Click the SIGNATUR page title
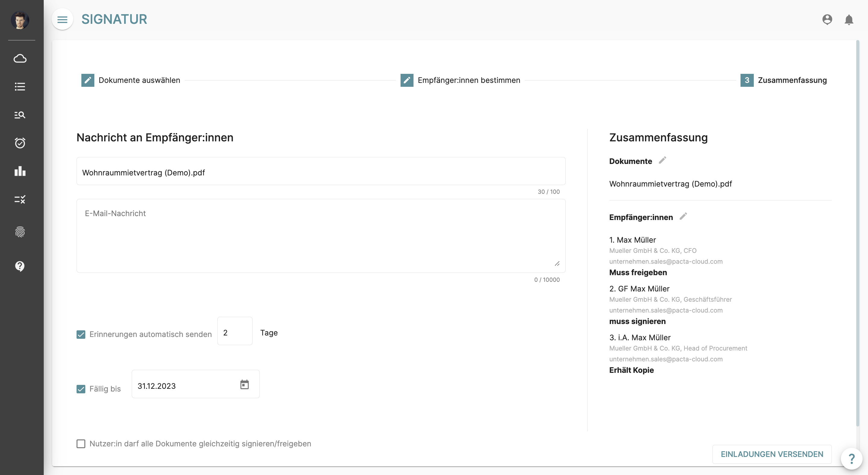This screenshot has width=868, height=475. pyautogui.click(x=114, y=19)
